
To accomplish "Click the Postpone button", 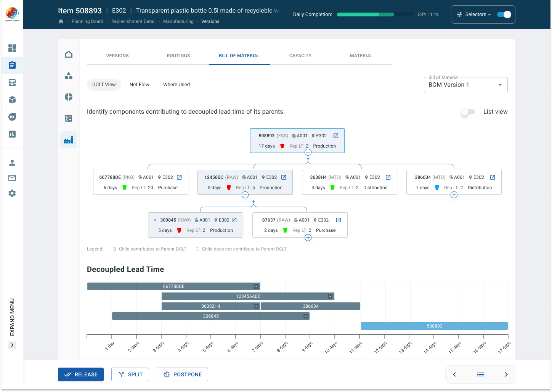I will 182,374.
